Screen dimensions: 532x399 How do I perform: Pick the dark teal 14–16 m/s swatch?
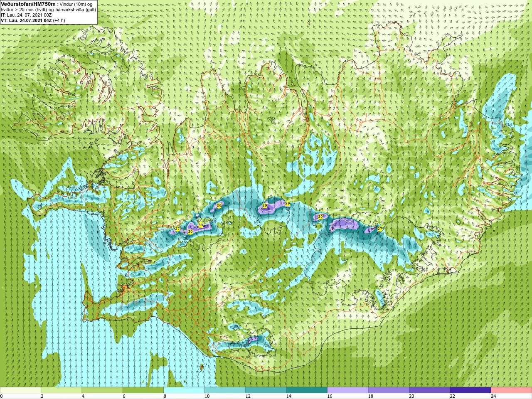click(307, 390)
